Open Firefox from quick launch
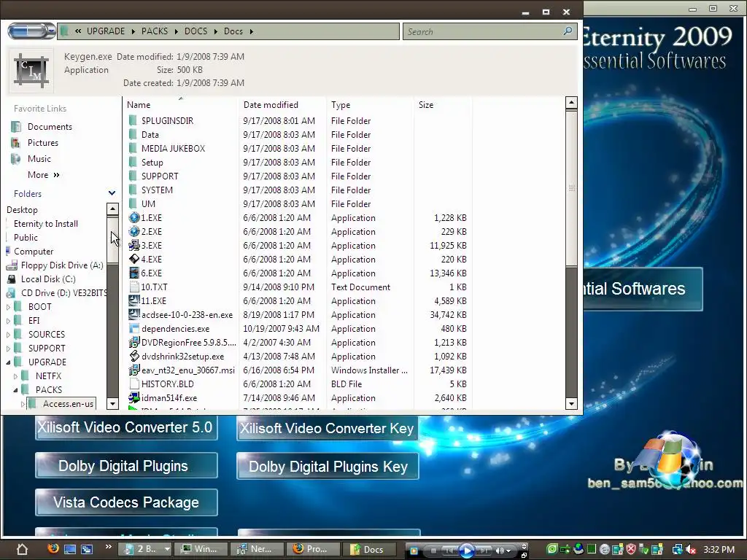 click(53, 548)
